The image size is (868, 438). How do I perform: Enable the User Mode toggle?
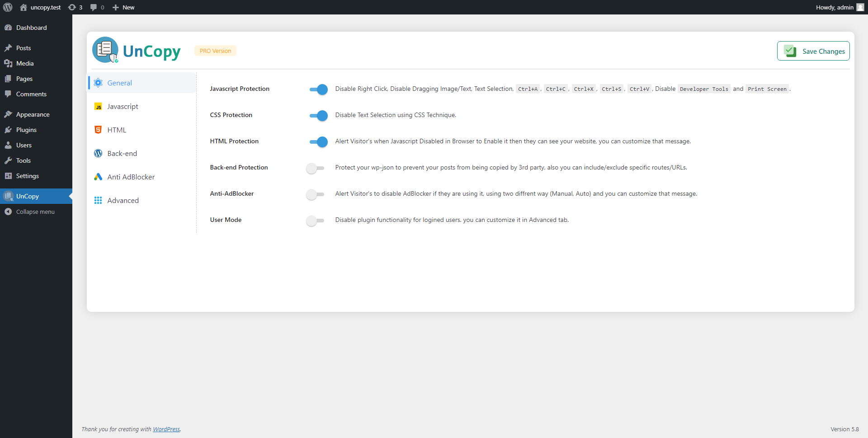[315, 221]
